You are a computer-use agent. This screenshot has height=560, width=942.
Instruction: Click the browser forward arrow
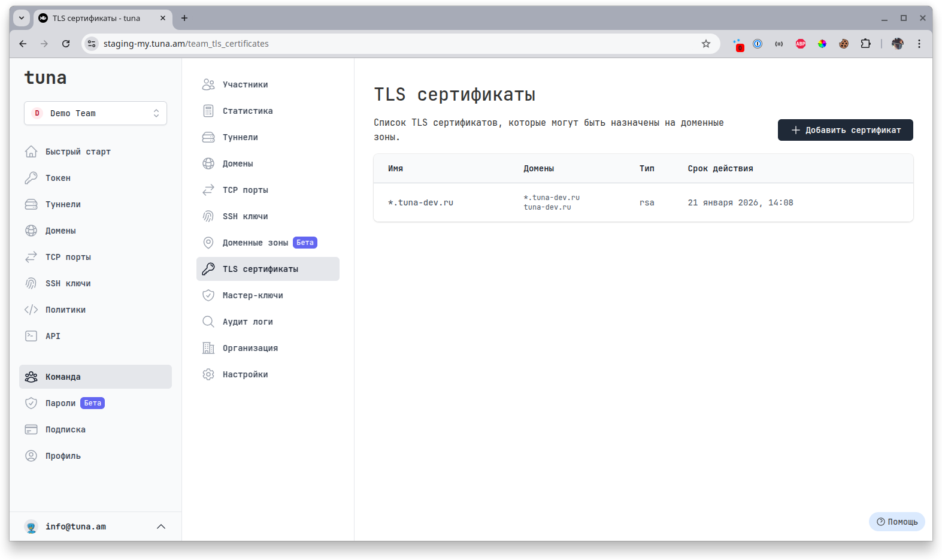44,44
